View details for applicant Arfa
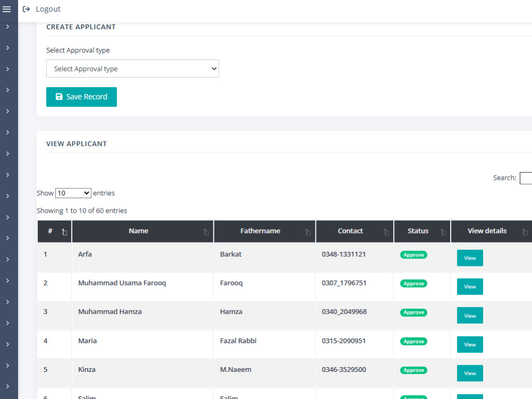The height and width of the screenshot is (399, 532). tap(470, 258)
